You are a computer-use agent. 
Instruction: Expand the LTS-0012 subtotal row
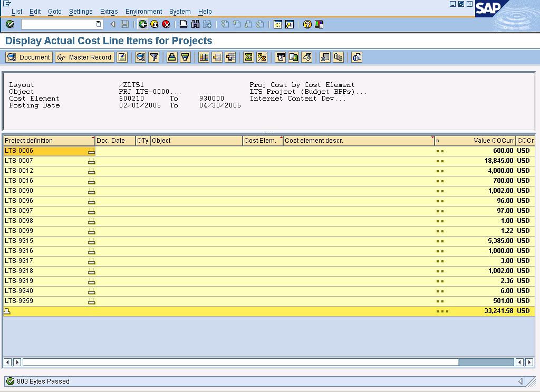(91, 171)
